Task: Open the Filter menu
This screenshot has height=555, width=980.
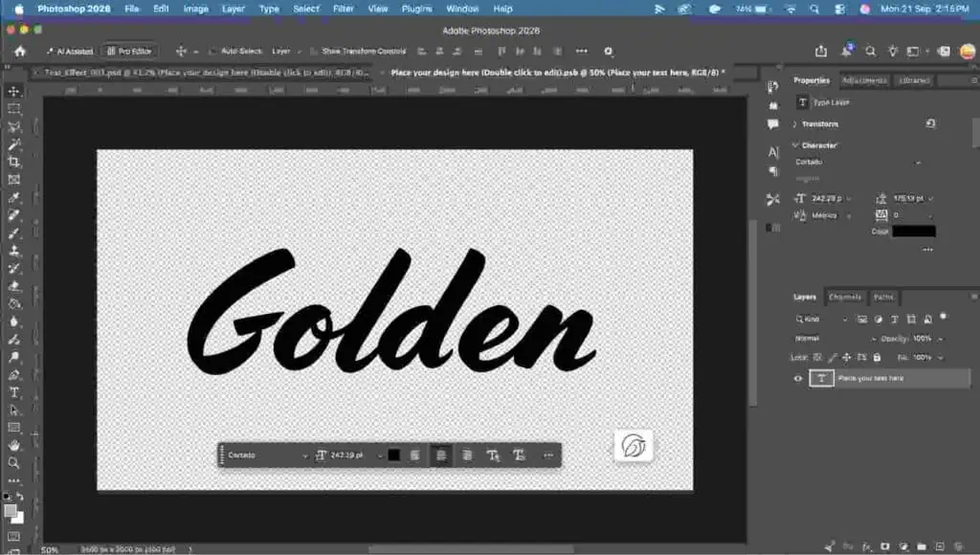Action: click(344, 9)
